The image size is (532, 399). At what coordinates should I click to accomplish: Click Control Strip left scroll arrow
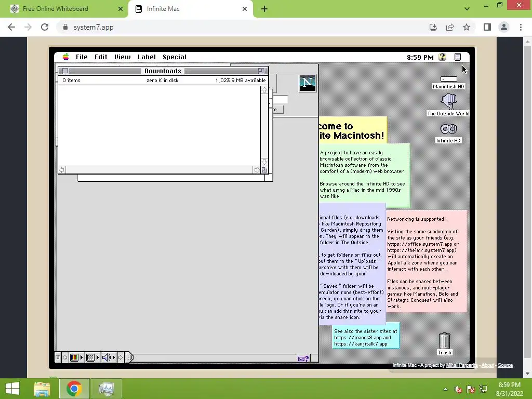(65, 357)
